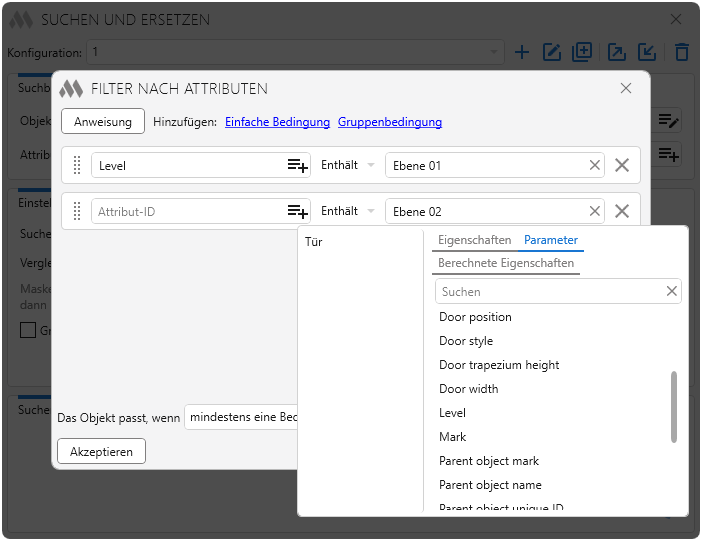Open attribute picker for the Level condition

[297, 166]
